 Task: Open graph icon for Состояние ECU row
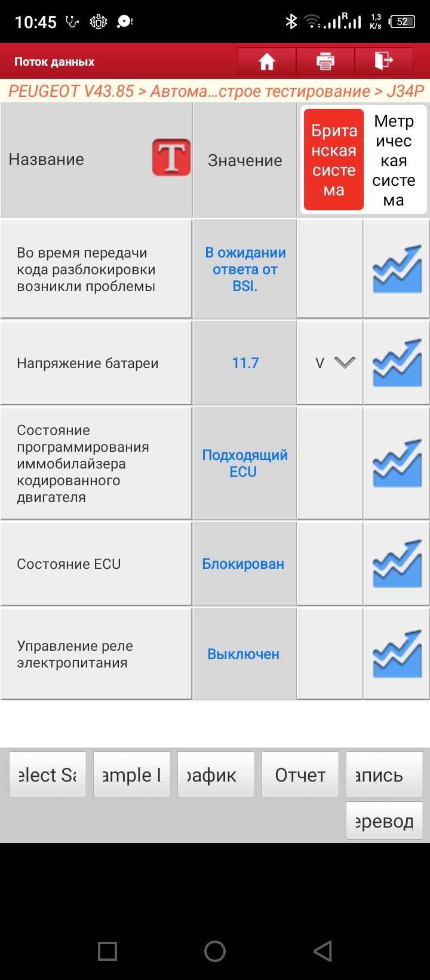[x=397, y=564]
